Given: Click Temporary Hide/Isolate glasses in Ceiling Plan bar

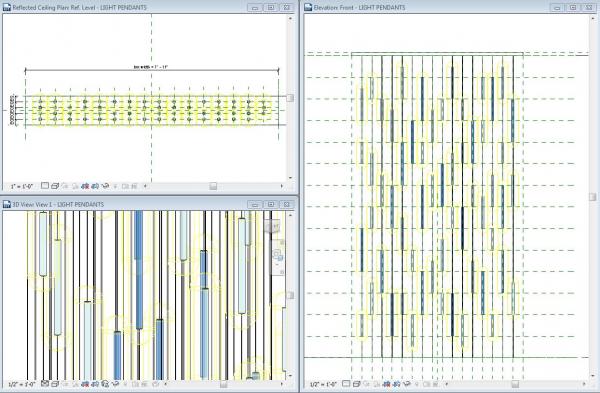Looking at the screenshot, I should [x=104, y=186].
